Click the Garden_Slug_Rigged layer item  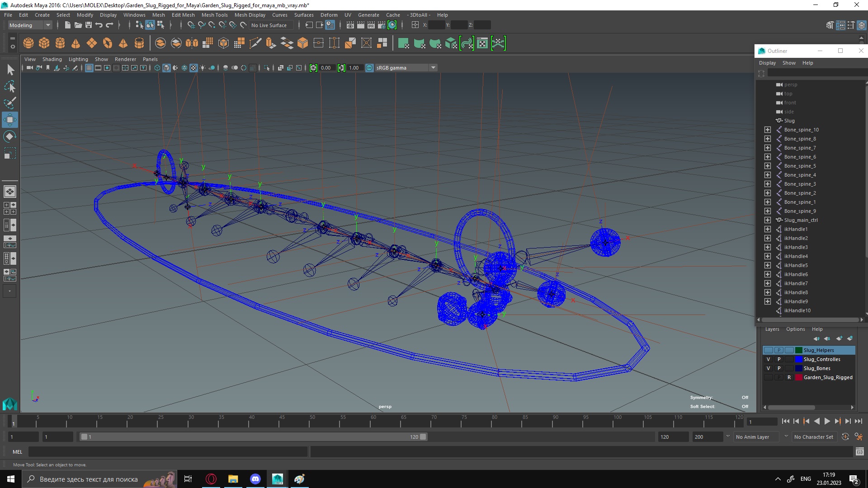(x=827, y=377)
